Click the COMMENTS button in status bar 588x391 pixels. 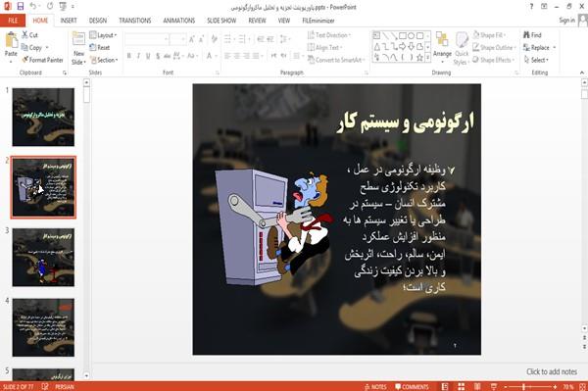412,386
